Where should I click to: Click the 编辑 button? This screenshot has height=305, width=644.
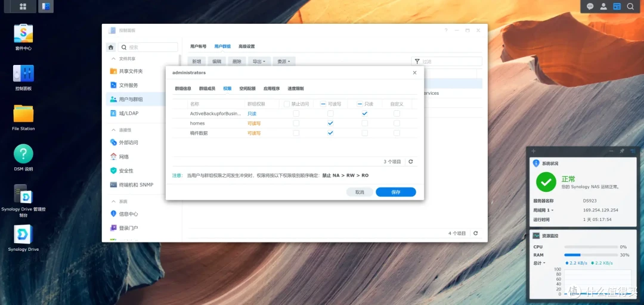click(x=216, y=61)
